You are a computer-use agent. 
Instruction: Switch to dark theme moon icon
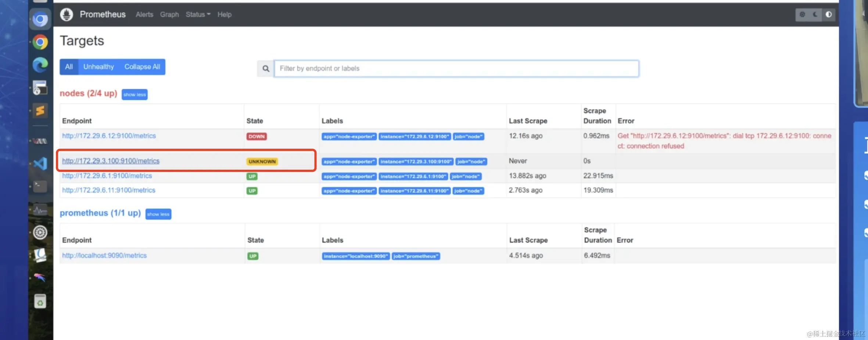pos(815,15)
